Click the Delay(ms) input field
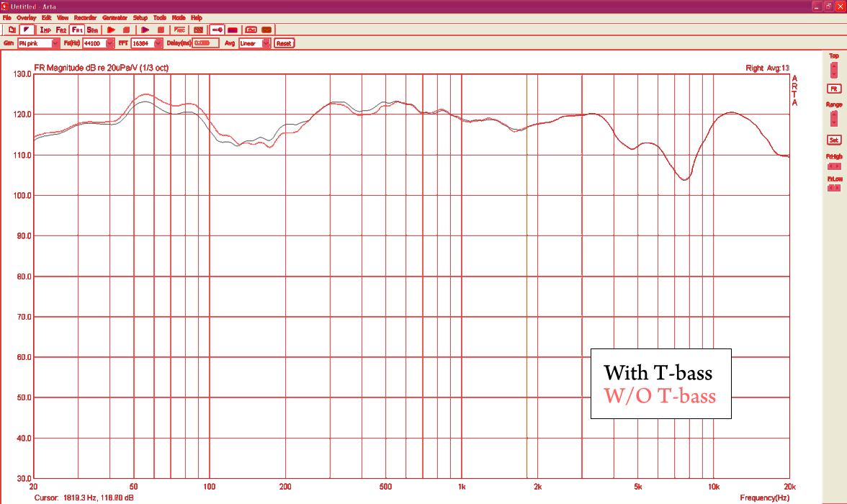Image resolution: width=847 pixels, height=504 pixels. pos(206,43)
